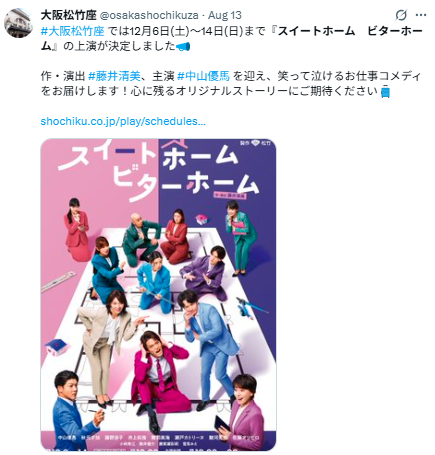Open the @osakashochikuza handle

tap(149, 15)
